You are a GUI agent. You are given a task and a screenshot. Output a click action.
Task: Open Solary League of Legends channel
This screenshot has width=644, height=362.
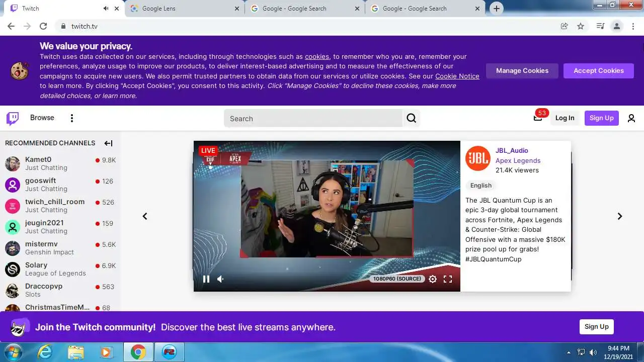(x=60, y=269)
